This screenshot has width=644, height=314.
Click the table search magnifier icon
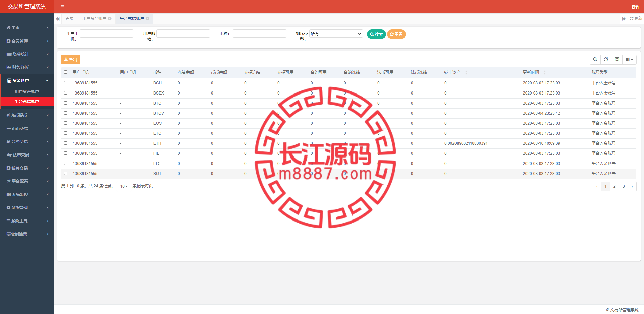[595, 60]
